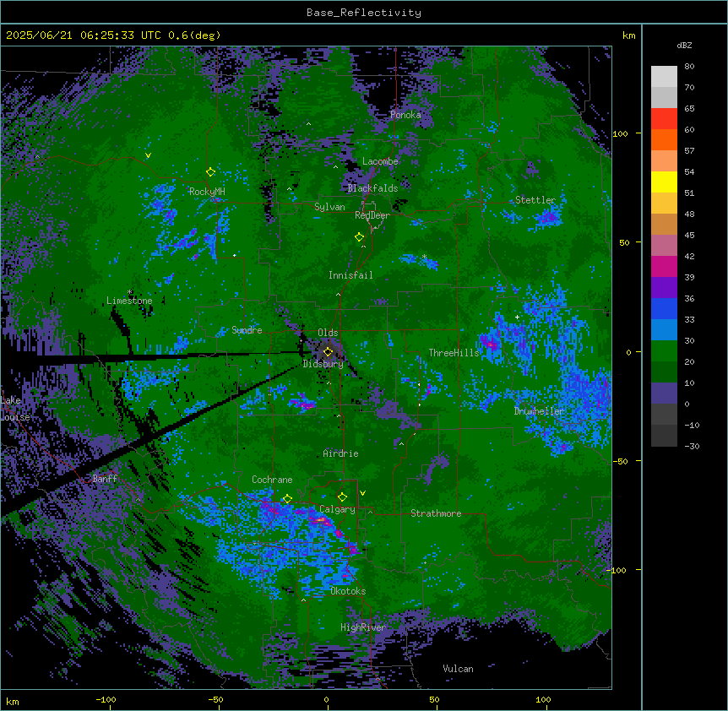Click the Calgary city label
The width and height of the screenshot is (728, 711).
(337, 509)
